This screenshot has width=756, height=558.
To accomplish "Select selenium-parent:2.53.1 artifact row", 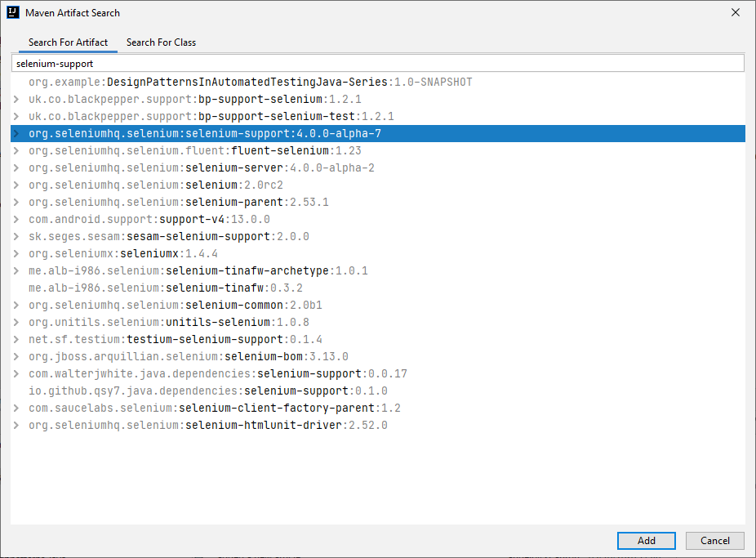I will 378,202.
